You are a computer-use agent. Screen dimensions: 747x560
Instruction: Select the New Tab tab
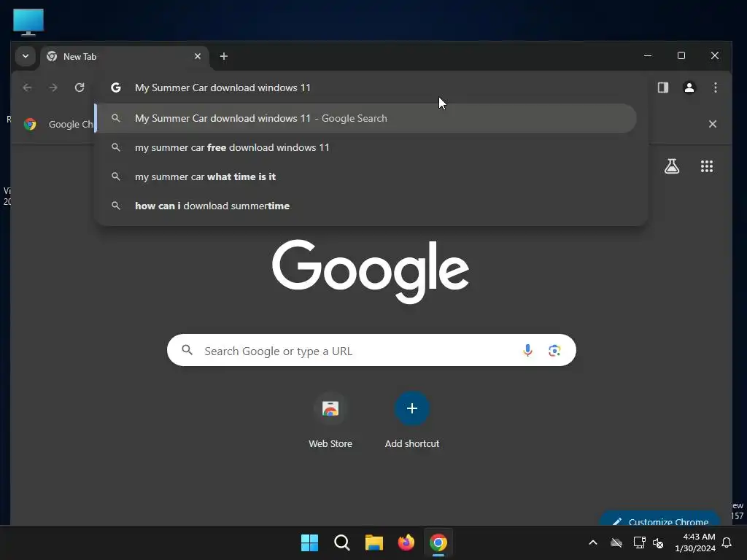pyautogui.click(x=125, y=57)
